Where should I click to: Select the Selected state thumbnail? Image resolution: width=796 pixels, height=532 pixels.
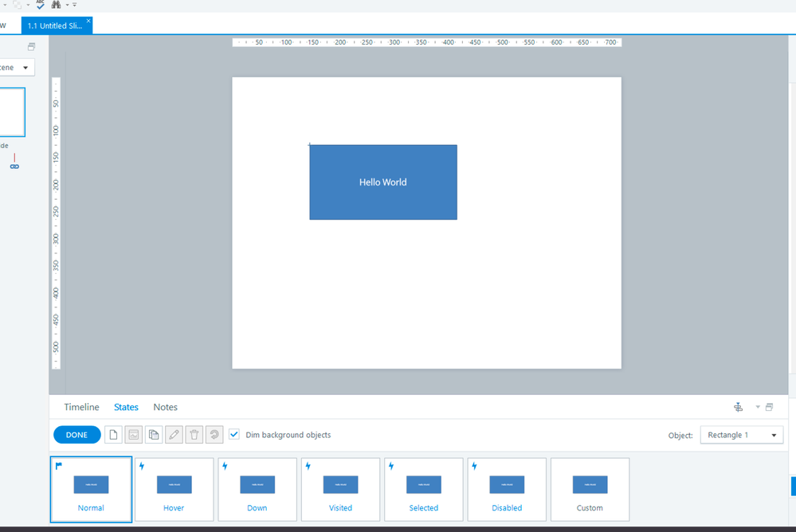click(424, 489)
